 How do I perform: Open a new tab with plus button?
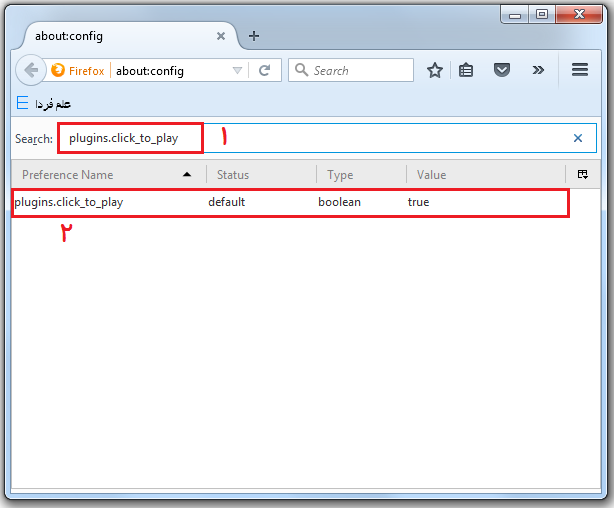coord(254,36)
